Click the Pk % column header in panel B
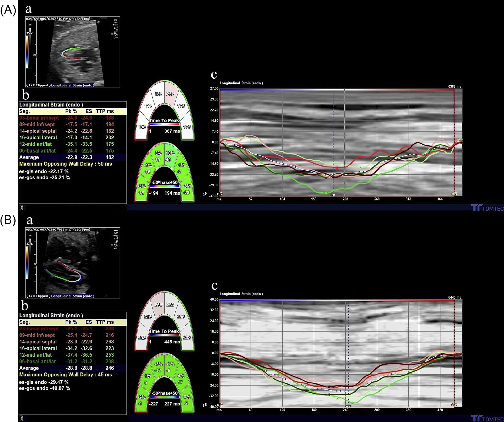504x422 pixels. tap(71, 322)
